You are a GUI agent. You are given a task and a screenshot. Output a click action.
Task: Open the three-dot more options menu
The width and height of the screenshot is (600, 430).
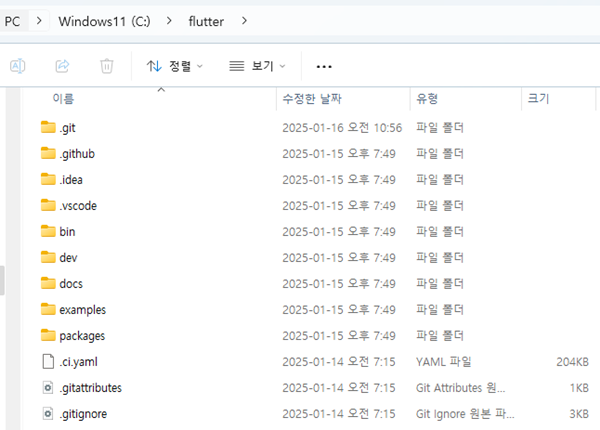[x=324, y=67]
